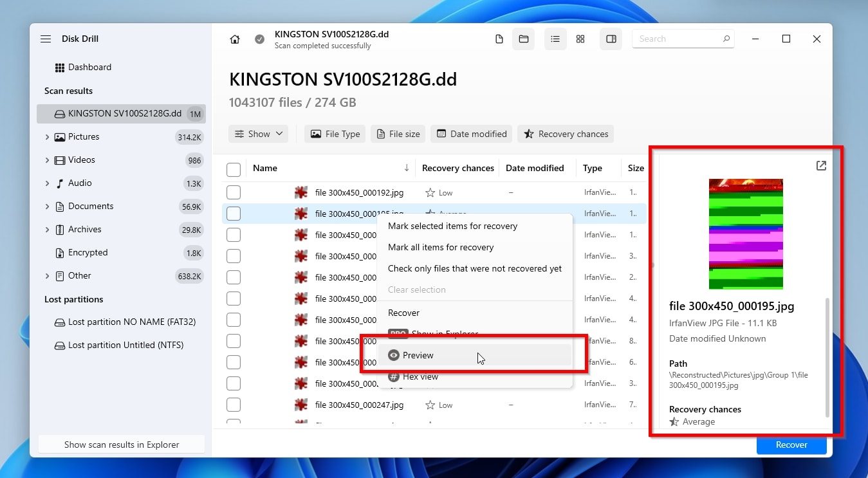The width and height of the screenshot is (868, 478).
Task: Open the File Type filter
Action: [x=335, y=134]
